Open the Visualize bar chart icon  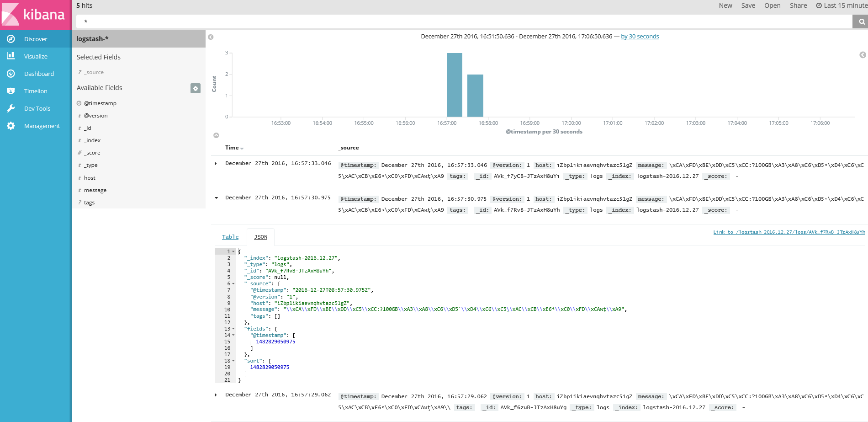[11, 56]
